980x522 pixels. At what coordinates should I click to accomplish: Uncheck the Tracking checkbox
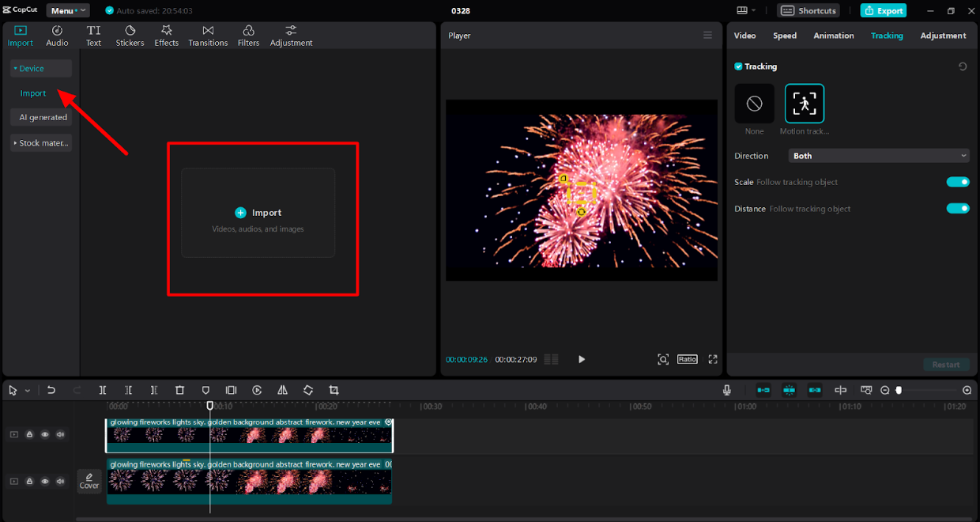click(738, 67)
